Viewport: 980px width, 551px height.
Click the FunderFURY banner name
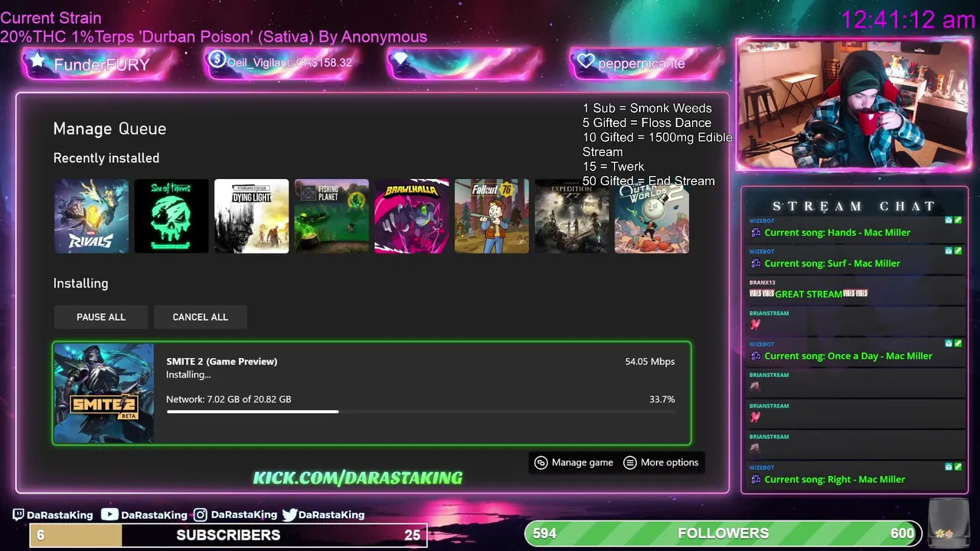tap(102, 65)
